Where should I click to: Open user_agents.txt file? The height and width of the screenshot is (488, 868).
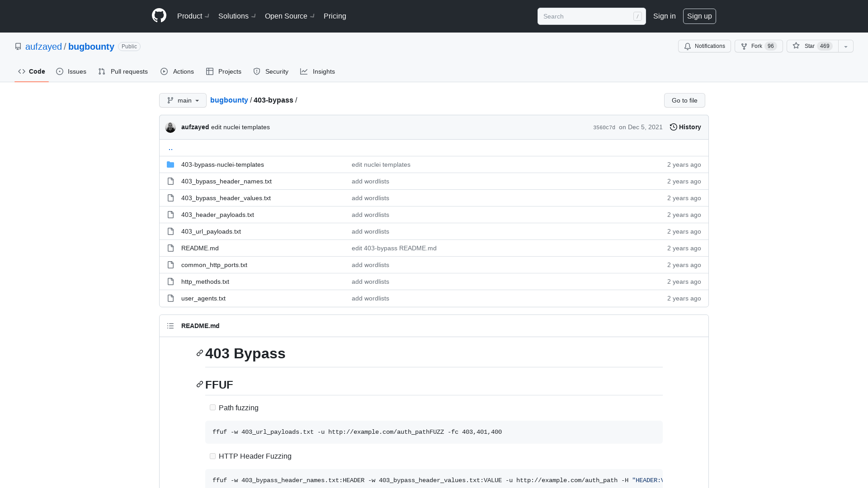203,299
